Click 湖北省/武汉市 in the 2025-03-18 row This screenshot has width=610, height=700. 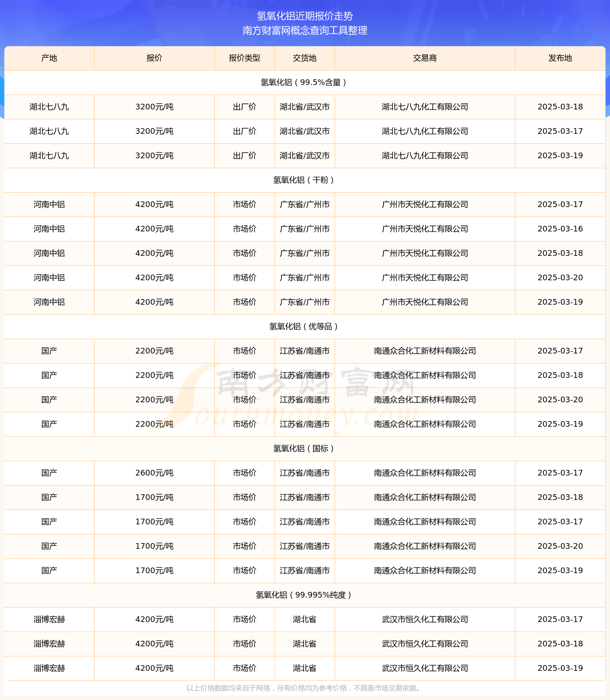pos(305,107)
